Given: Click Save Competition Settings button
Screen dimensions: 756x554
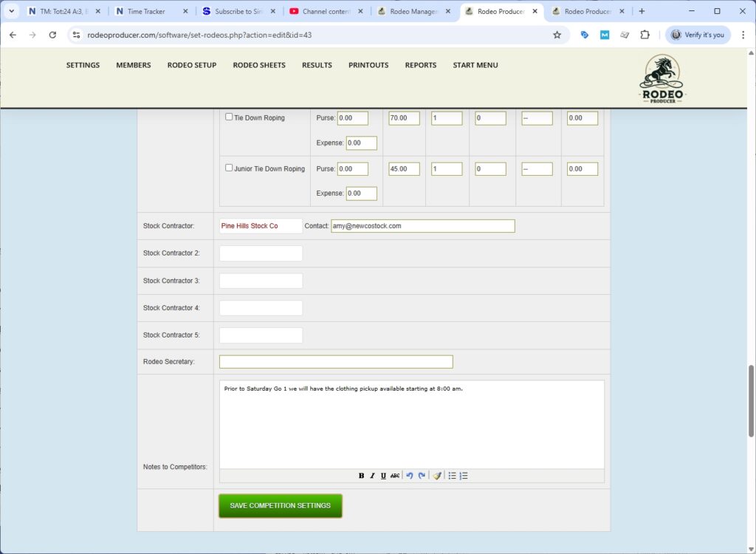Looking at the screenshot, I should 281,506.
